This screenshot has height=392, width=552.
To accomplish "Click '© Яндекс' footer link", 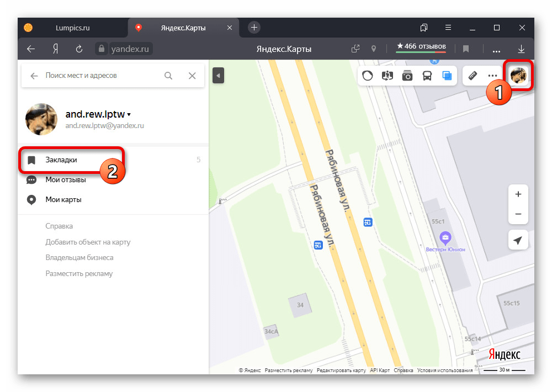I will click(x=250, y=370).
